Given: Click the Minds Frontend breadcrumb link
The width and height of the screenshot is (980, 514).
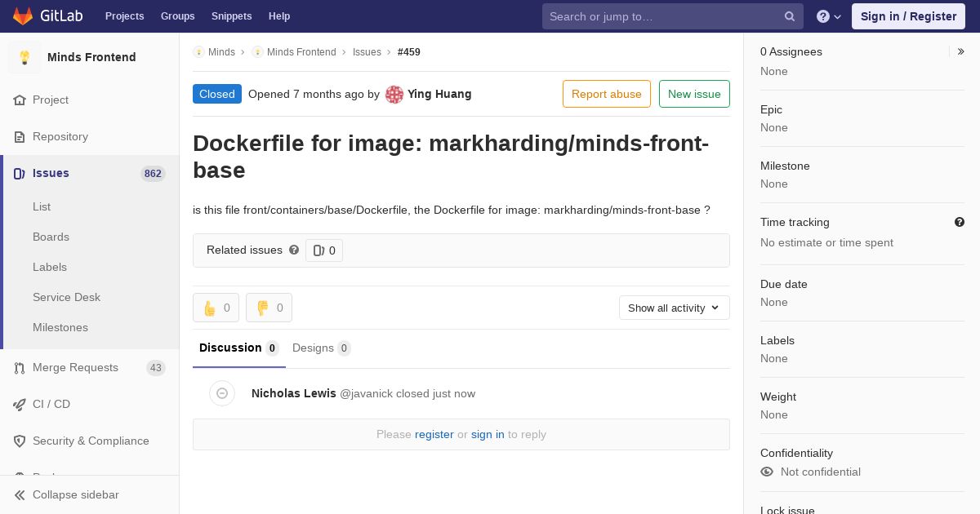Looking at the screenshot, I should click(301, 52).
